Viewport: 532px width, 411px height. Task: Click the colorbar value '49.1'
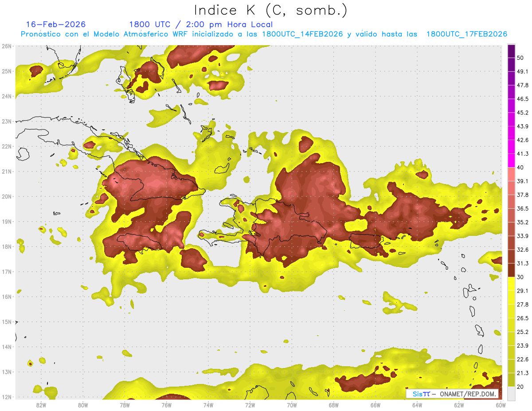tap(523, 71)
